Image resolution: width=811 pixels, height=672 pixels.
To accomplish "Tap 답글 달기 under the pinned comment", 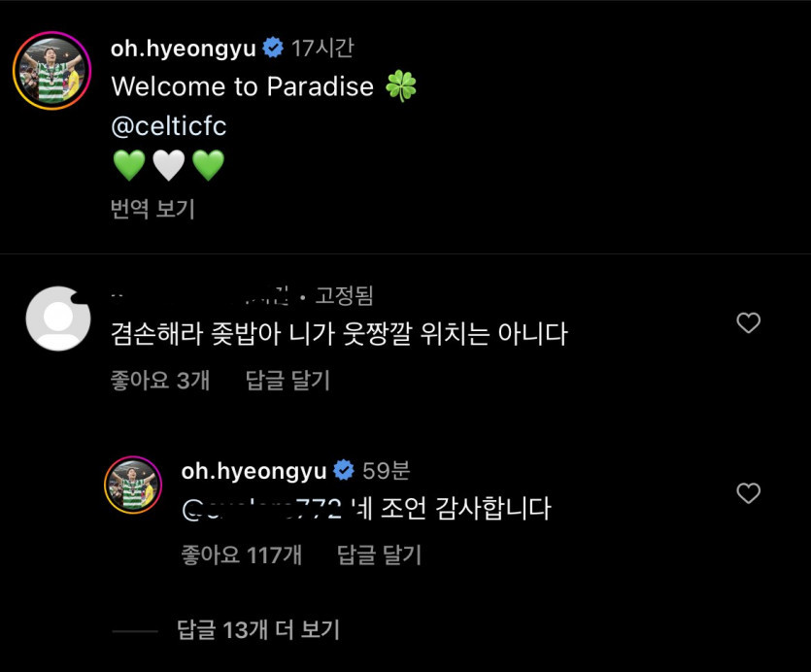I will [287, 381].
